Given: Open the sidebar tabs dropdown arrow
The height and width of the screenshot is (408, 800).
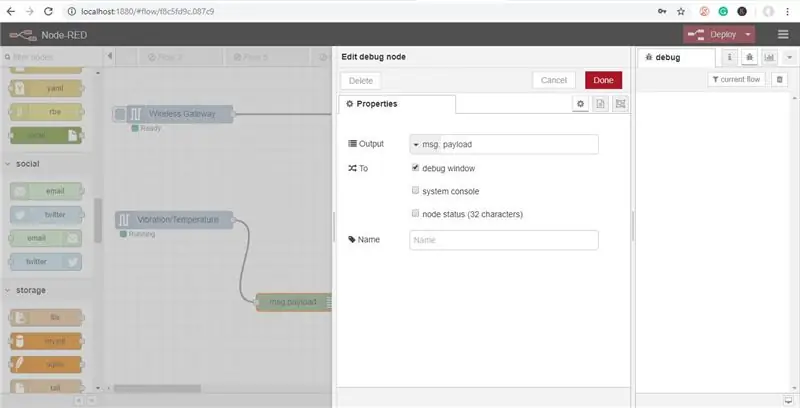Looking at the screenshot, I should point(790,58).
